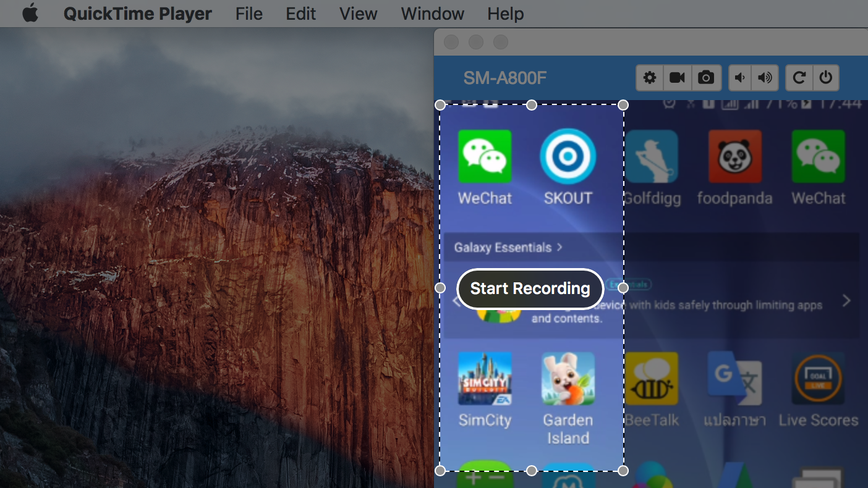Click the power button icon
The image size is (868, 488).
[825, 78]
